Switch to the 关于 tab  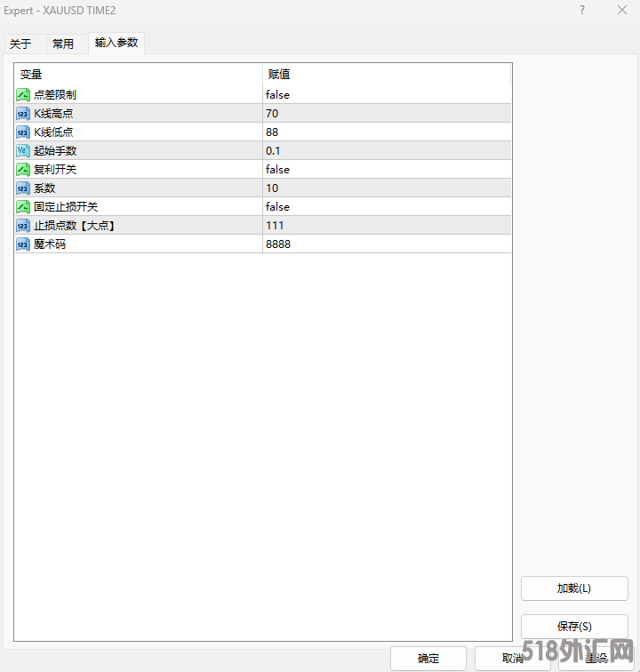20,44
